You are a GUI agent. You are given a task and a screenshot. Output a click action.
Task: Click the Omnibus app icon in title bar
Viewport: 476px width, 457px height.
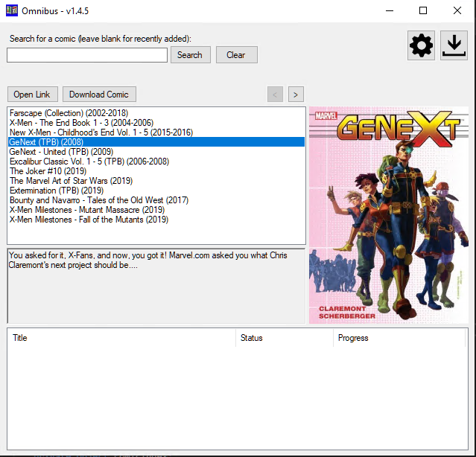(x=12, y=10)
